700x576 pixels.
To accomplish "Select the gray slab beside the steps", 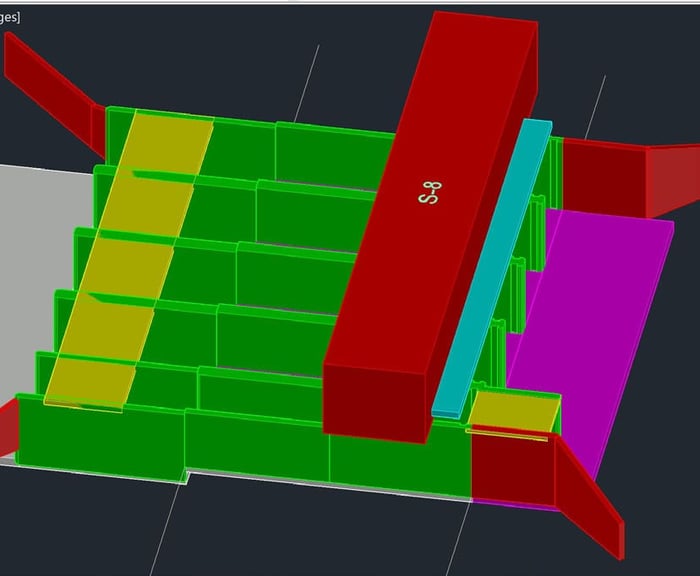I will tap(38, 286).
